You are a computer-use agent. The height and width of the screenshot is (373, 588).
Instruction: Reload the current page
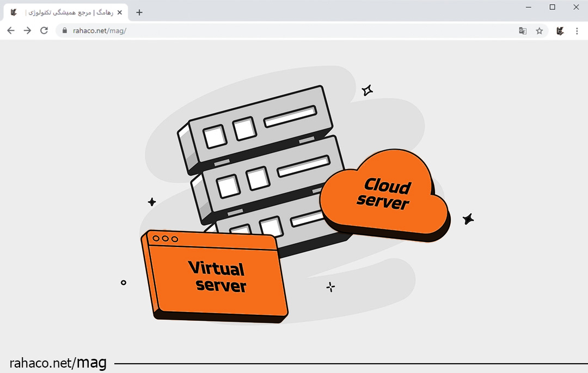(x=44, y=31)
